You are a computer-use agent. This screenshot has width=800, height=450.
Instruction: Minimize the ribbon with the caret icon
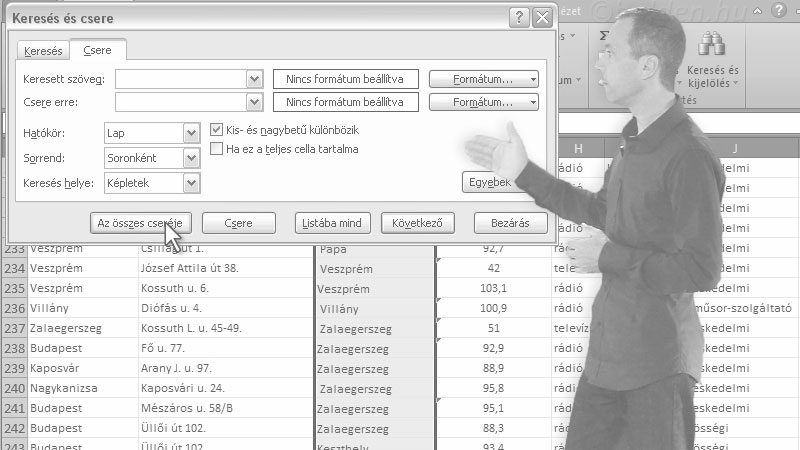[758, 10]
